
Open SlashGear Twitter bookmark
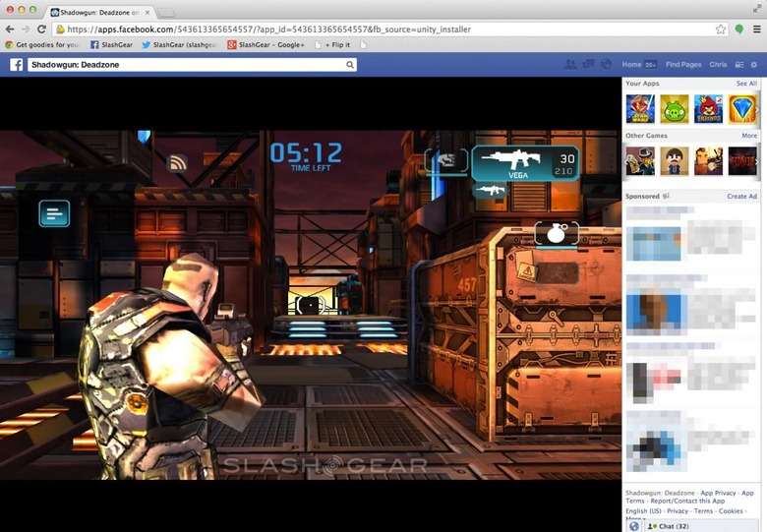(x=180, y=44)
